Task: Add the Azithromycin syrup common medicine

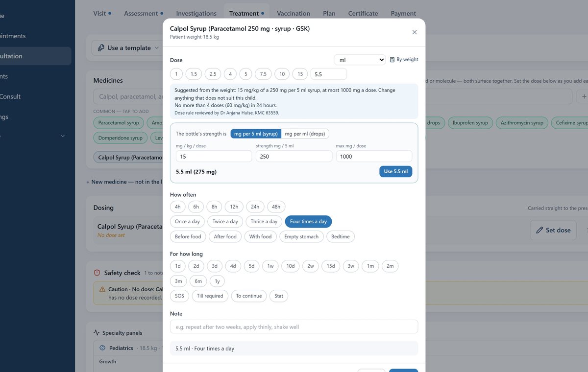Action: tap(522, 123)
